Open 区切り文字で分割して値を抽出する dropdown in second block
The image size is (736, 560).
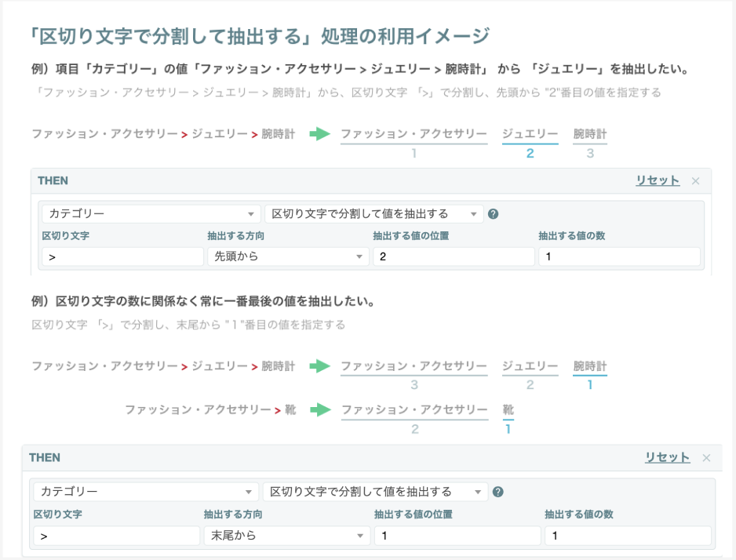coord(376,492)
